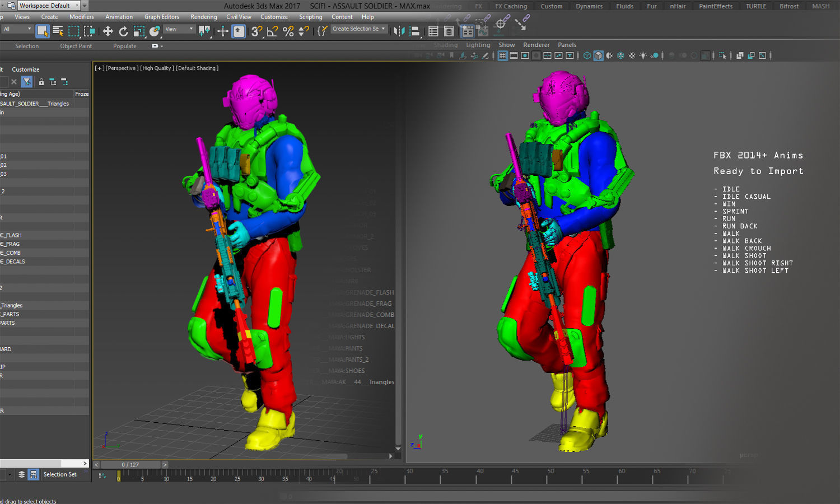The width and height of the screenshot is (840, 504).
Task: Open the Lighting panel menu
Action: pyautogui.click(x=478, y=45)
